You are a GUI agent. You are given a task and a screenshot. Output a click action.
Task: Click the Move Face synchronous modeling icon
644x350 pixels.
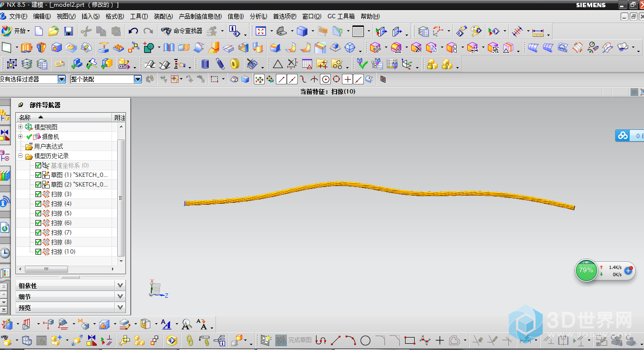tap(376, 47)
